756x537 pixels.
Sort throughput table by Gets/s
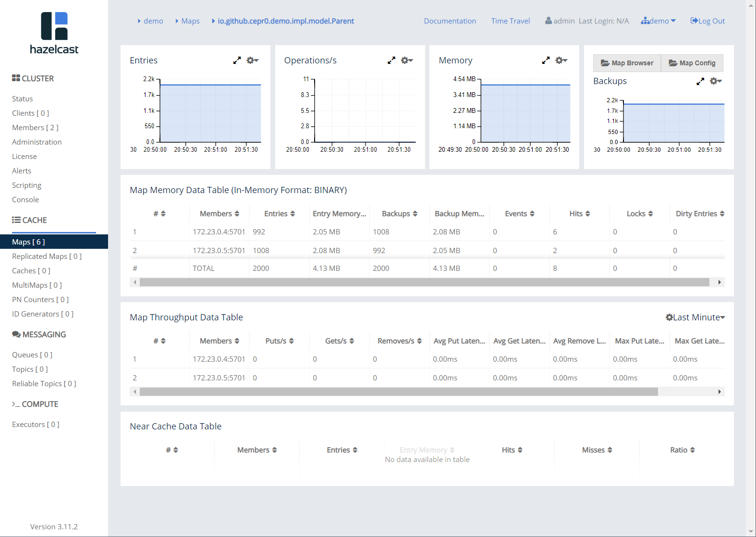(340, 341)
